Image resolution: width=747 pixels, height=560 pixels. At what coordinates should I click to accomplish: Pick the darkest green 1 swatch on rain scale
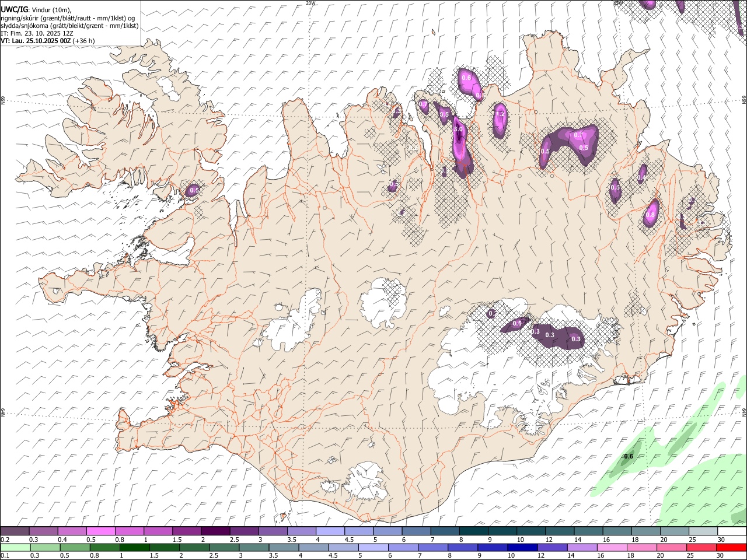pyautogui.click(x=135, y=547)
